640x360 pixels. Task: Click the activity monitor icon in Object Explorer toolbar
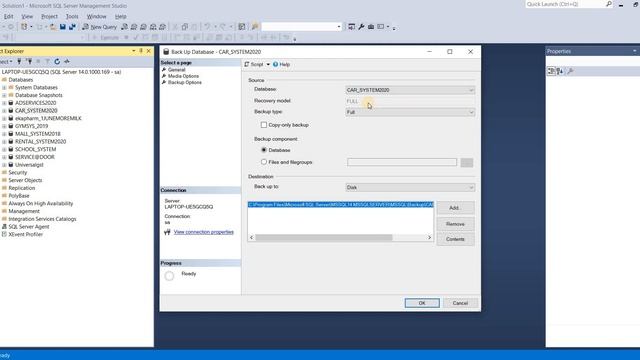(x=67, y=62)
